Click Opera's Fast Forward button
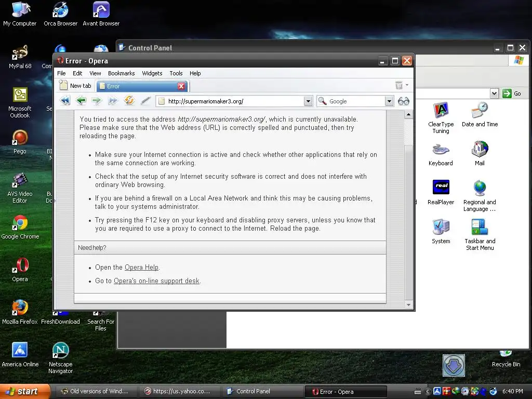 (x=113, y=101)
